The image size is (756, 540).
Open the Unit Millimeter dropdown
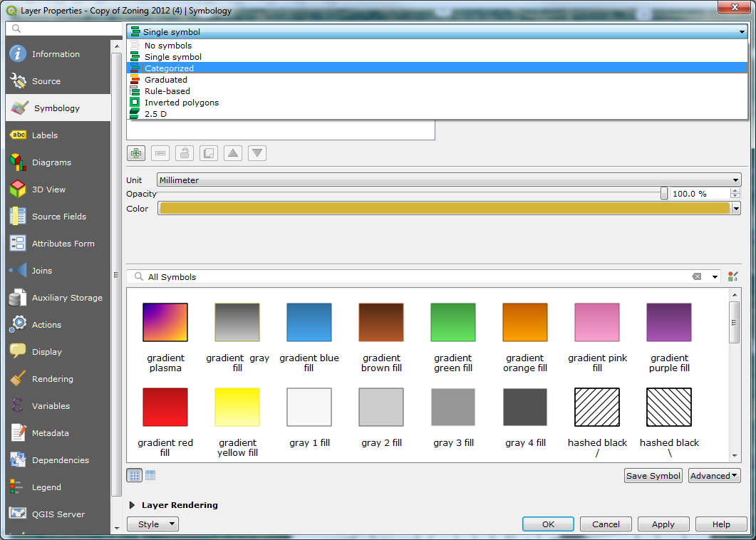point(449,180)
